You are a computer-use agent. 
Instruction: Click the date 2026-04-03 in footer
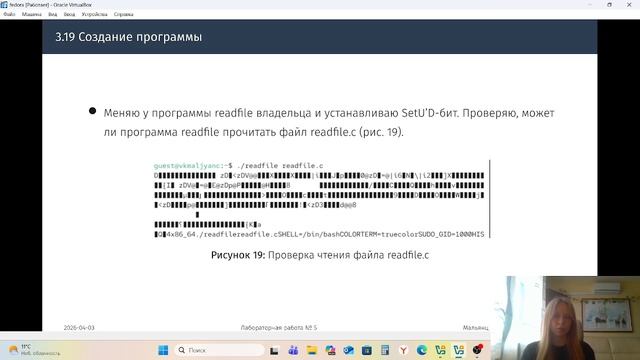pos(79,328)
